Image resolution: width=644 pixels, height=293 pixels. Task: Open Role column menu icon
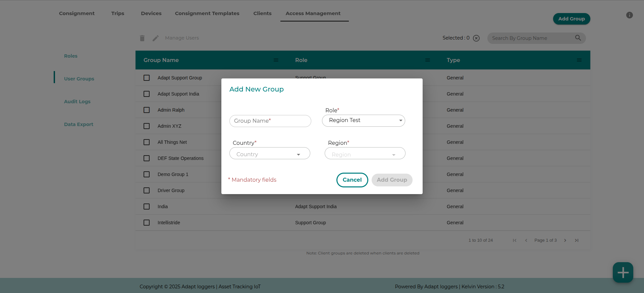click(428, 60)
